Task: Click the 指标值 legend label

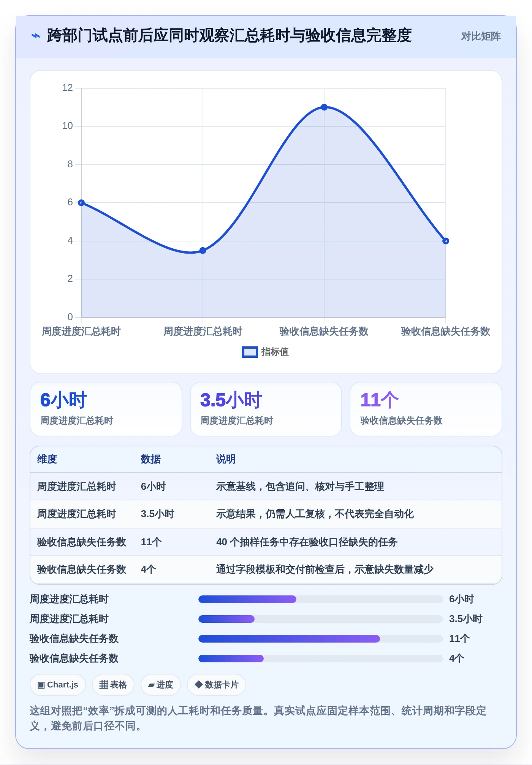Action: tap(275, 352)
